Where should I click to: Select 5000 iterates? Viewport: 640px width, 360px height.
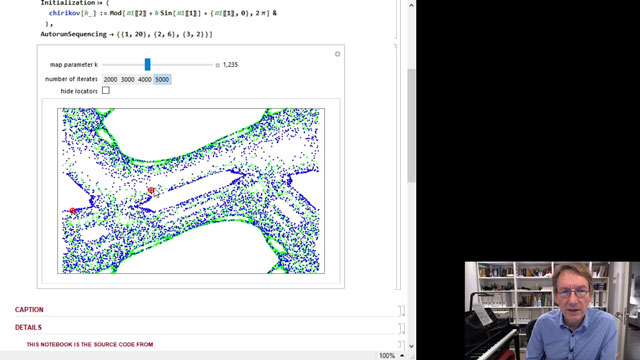point(162,80)
